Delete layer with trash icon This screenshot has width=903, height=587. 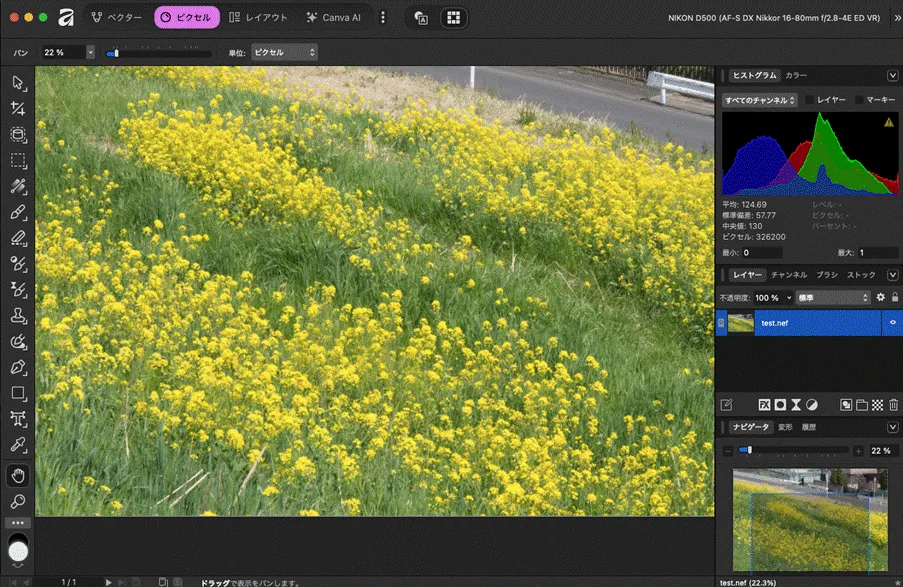click(894, 405)
